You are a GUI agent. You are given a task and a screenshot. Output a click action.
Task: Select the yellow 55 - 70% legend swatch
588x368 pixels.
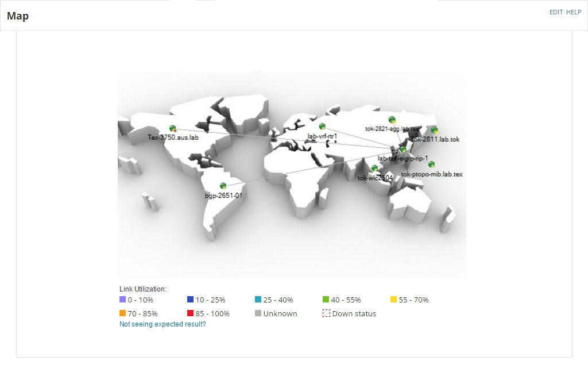coord(393,300)
